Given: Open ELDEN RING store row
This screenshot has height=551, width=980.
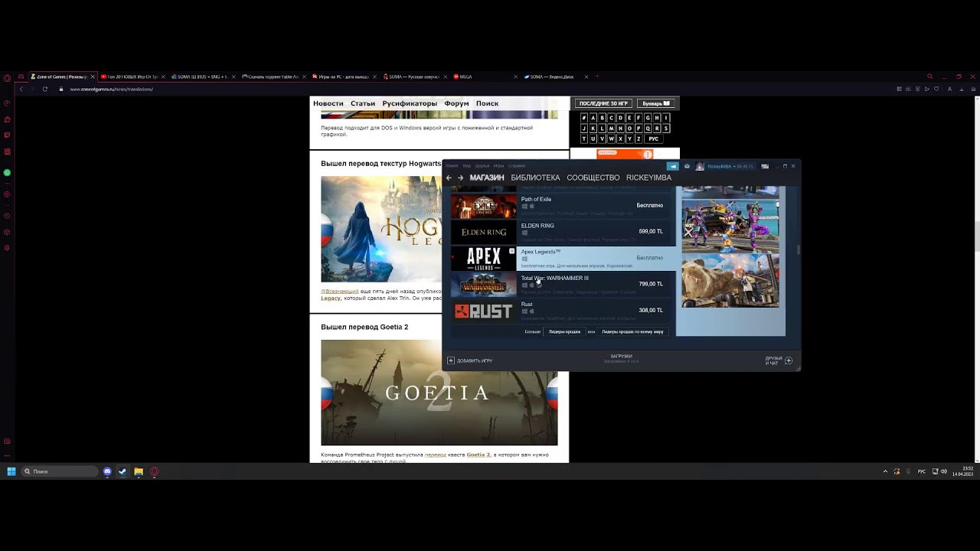Looking at the screenshot, I should [563, 232].
